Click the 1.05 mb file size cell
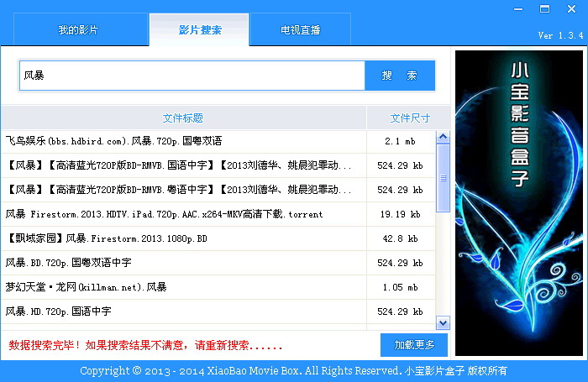The height and width of the screenshot is (382, 588). 401,287
